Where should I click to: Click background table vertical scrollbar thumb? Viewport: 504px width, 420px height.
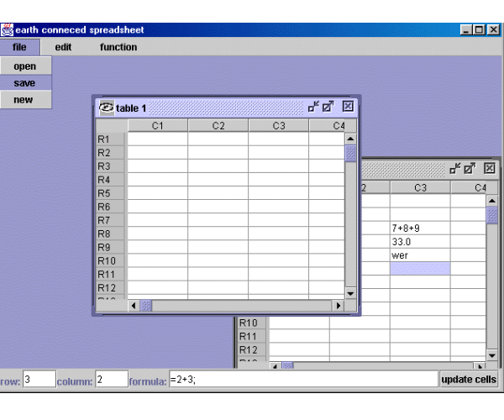coord(492,215)
